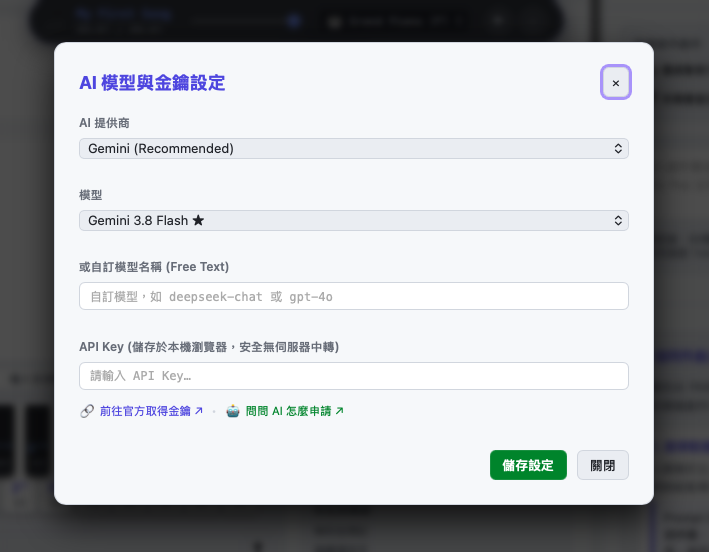Click the AI 模型與金鑰設定 dialog title

152,83
